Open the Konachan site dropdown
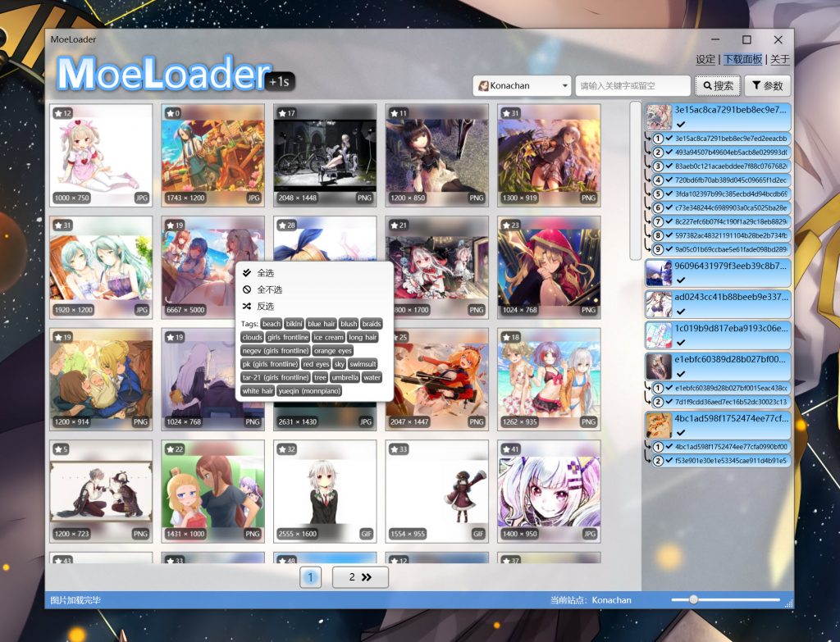 click(523, 86)
